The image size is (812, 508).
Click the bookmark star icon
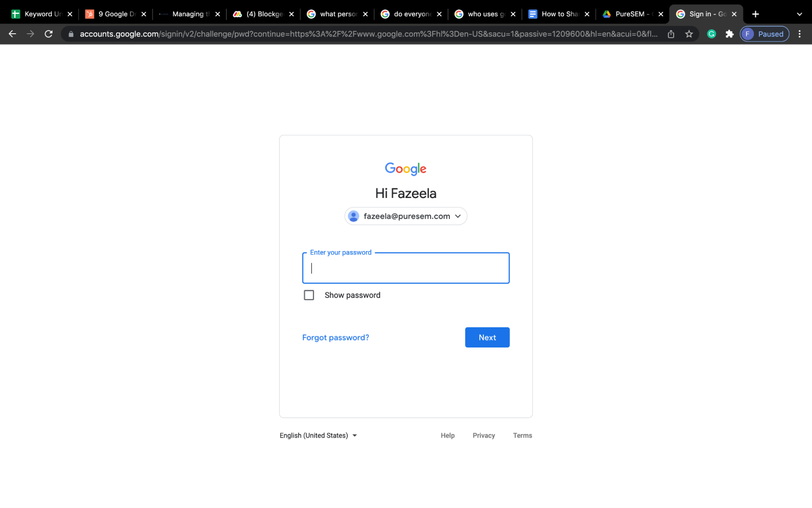(x=689, y=34)
